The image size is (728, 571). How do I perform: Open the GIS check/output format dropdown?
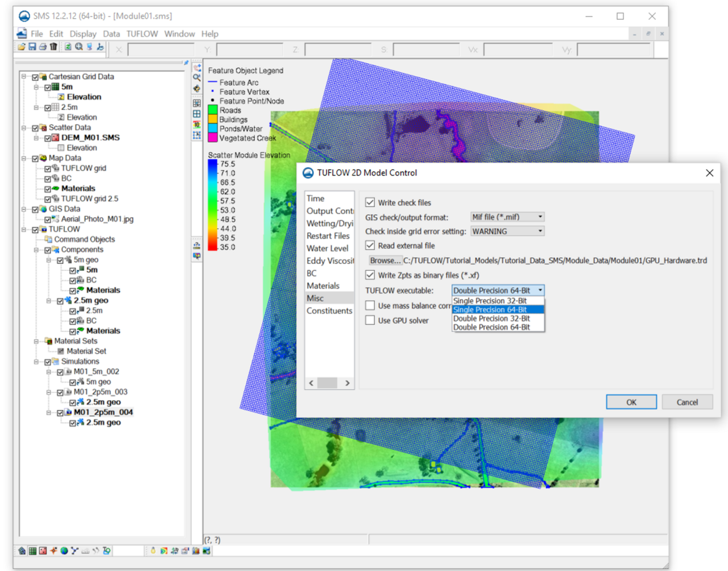[x=507, y=217]
